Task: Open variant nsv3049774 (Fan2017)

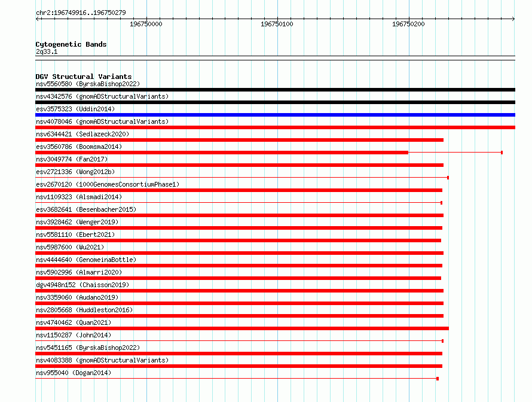Action: [x=72, y=159]
